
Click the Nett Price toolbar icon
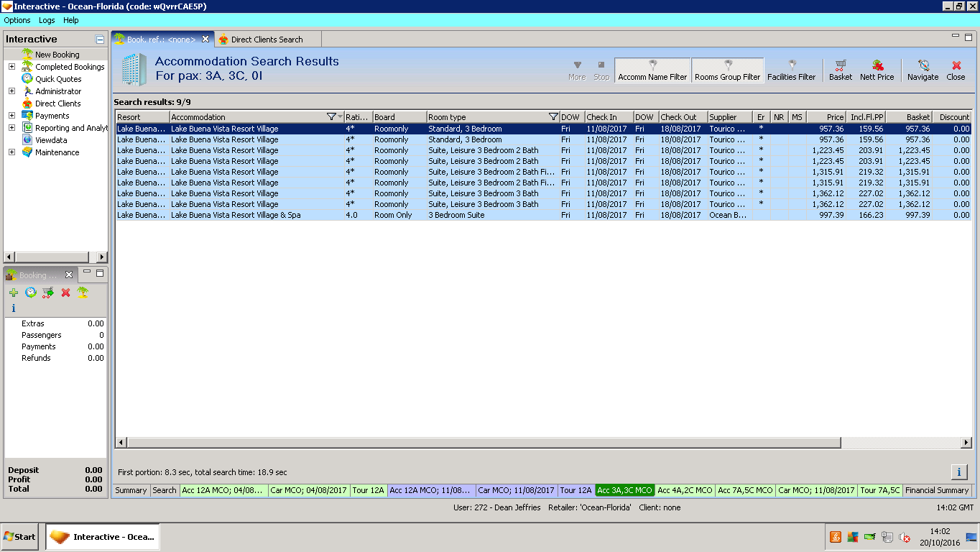point(877,70)
